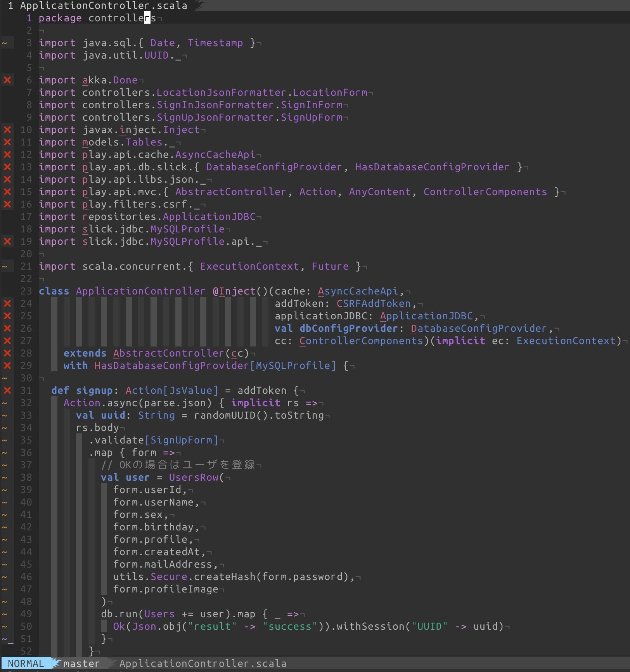Click the error sign beside line 16

tap(7, 204)
